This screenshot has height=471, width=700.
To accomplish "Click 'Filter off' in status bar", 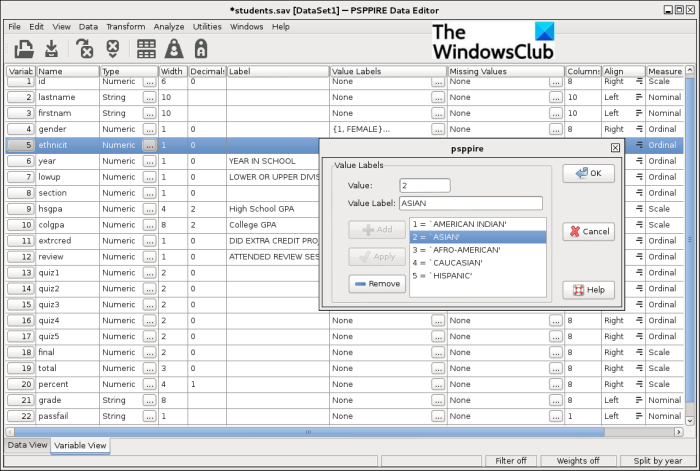I will click(511, 461).
